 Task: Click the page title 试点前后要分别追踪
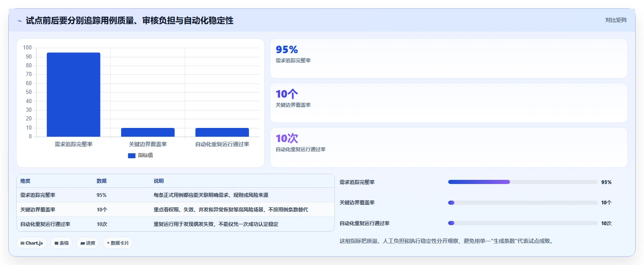[x=129, y=20]
